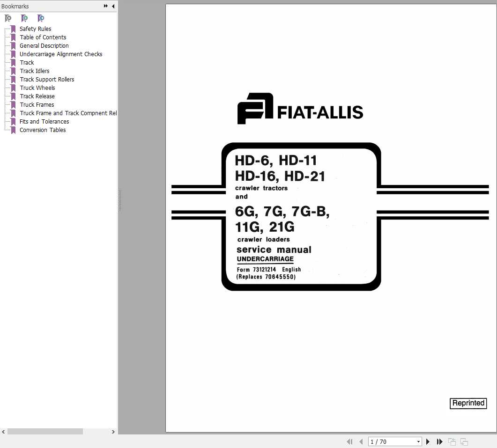Open Truck Frame and Track Compnent bookmark
Image resolution: width=497 pixels, height=448 pixels.
68,113
